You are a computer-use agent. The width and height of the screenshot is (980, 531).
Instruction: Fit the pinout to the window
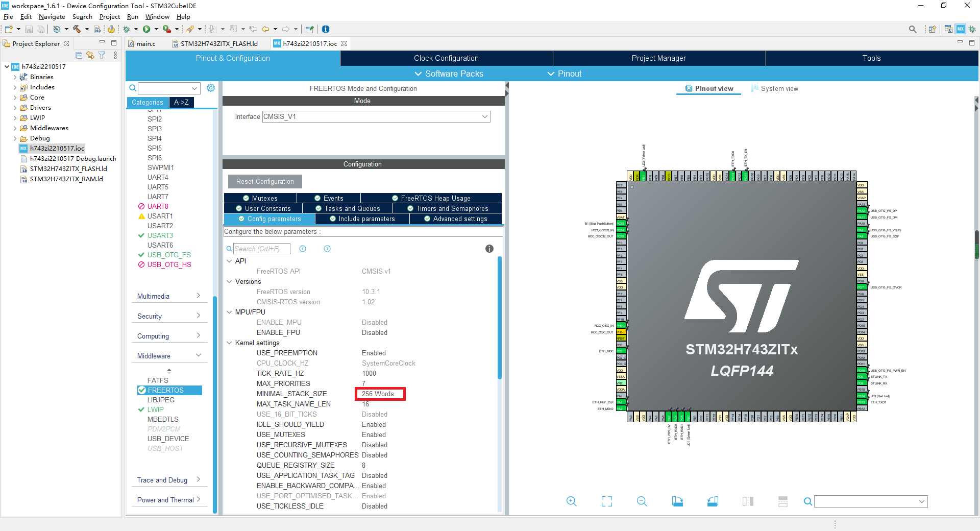(x=606, y=501)
